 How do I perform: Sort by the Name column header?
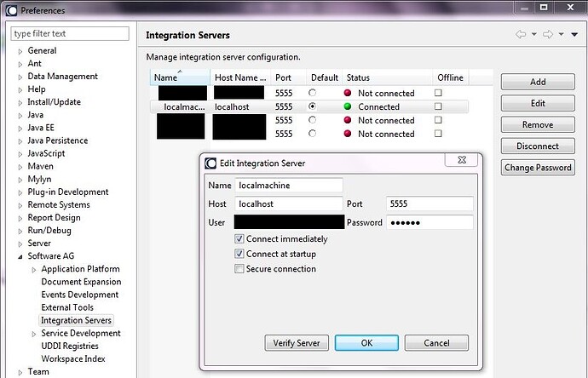tap(180, 77)
